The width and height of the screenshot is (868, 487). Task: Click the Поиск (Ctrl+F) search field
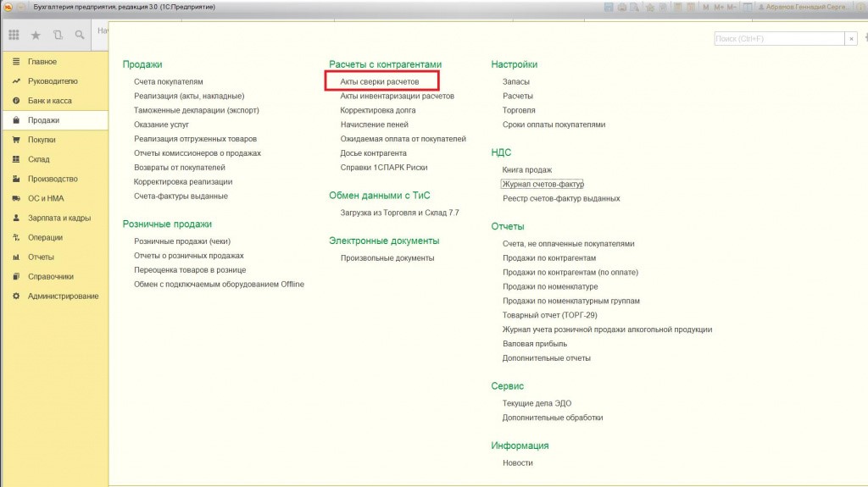(779, 39)
